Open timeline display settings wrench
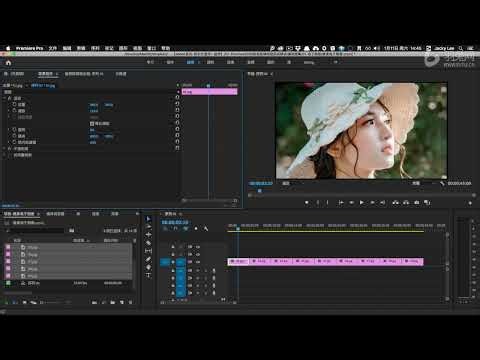 206,229
